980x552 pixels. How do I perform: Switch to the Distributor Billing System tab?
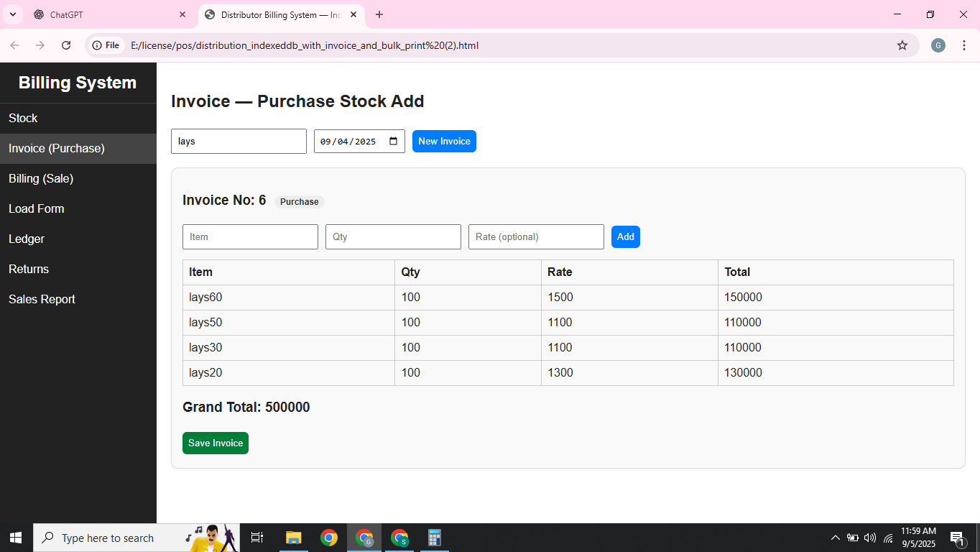pyautogui.click(x=277, y=14)
